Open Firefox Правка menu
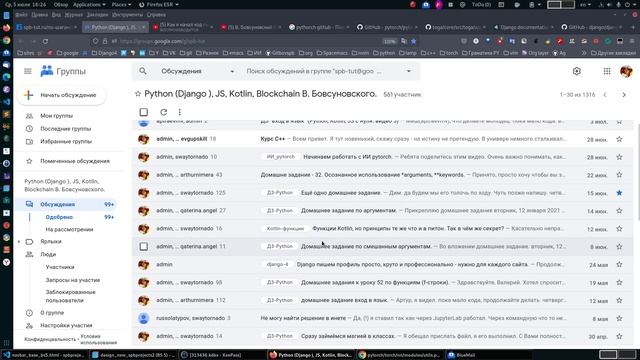This screenshot has width=640, height=360. 40,15
